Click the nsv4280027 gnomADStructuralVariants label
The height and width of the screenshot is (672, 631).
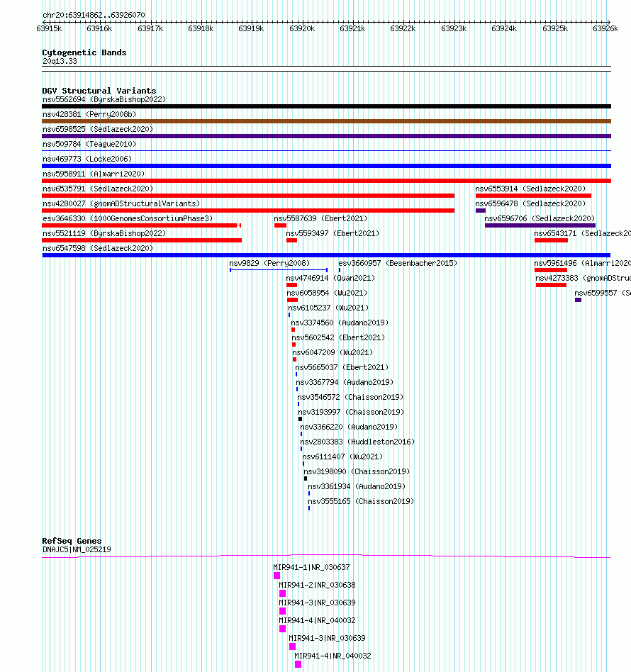(121, 203)
